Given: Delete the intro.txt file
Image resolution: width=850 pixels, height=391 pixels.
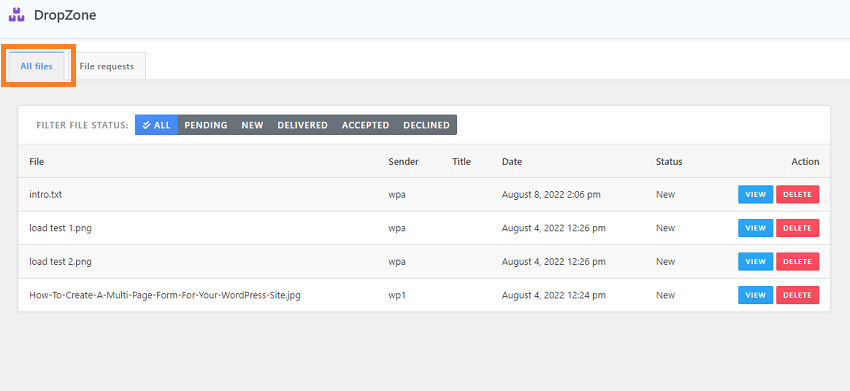Looking at the screenshot, I should coord(797,194).
